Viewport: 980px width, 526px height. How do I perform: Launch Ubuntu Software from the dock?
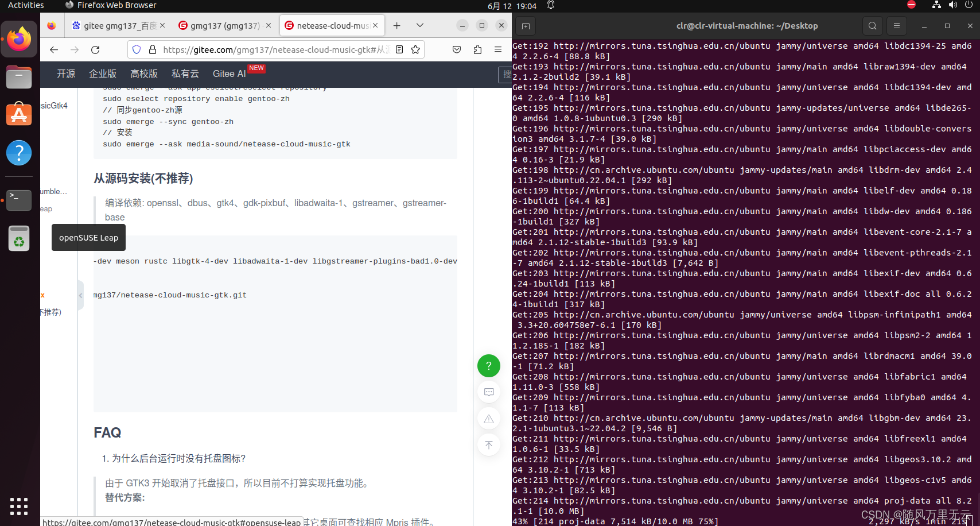(x=19, y=115)
